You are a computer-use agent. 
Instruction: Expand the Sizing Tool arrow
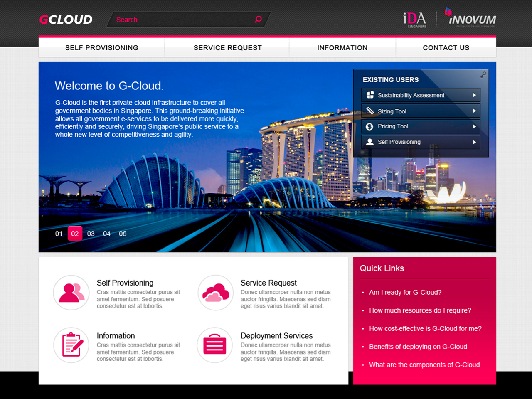[474, 111]
